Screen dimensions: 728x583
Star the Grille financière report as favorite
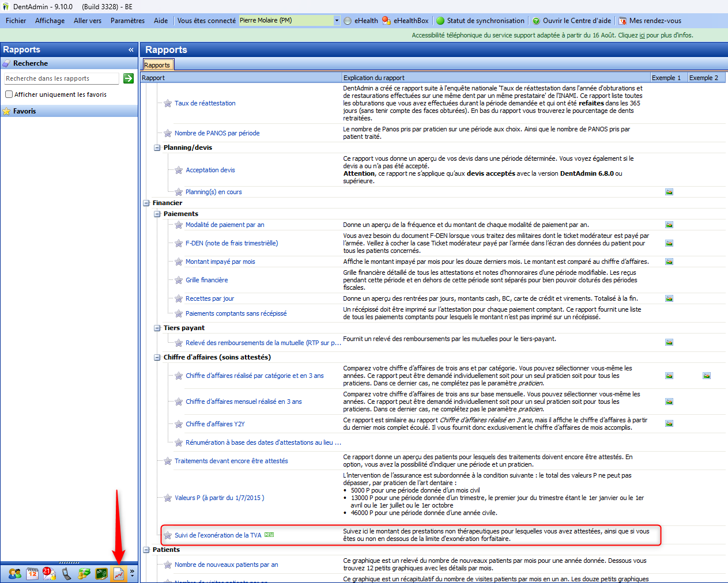point(179,281)
